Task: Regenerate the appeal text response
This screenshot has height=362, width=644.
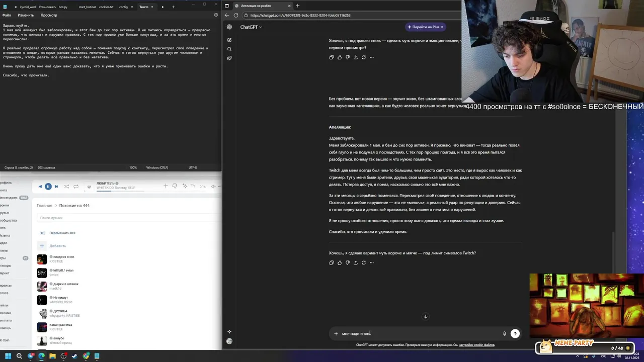Action: point(364,262)
